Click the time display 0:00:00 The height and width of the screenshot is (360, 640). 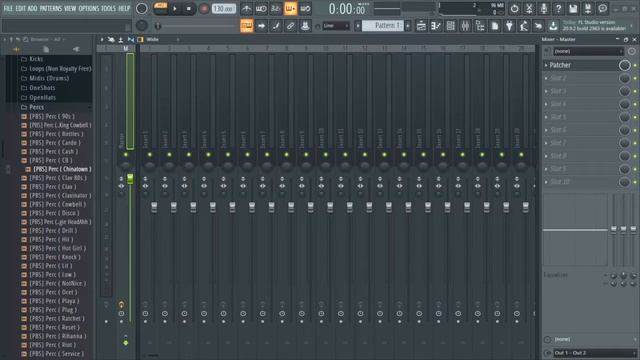(347, 9)
